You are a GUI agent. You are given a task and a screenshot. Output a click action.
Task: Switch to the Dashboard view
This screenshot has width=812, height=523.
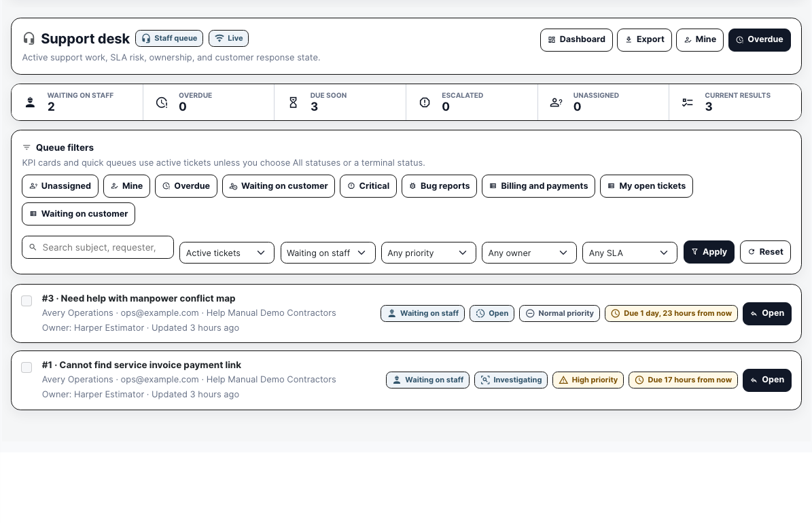pyautogui.click(x=576, y=40)
